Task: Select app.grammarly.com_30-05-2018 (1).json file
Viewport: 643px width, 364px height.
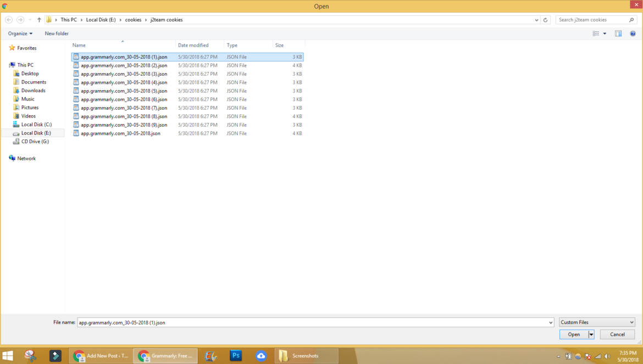Action: click(x=187, y=57)
